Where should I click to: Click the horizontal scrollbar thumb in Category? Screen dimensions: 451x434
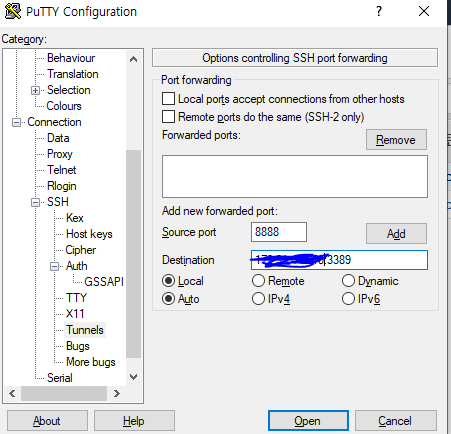64,394
